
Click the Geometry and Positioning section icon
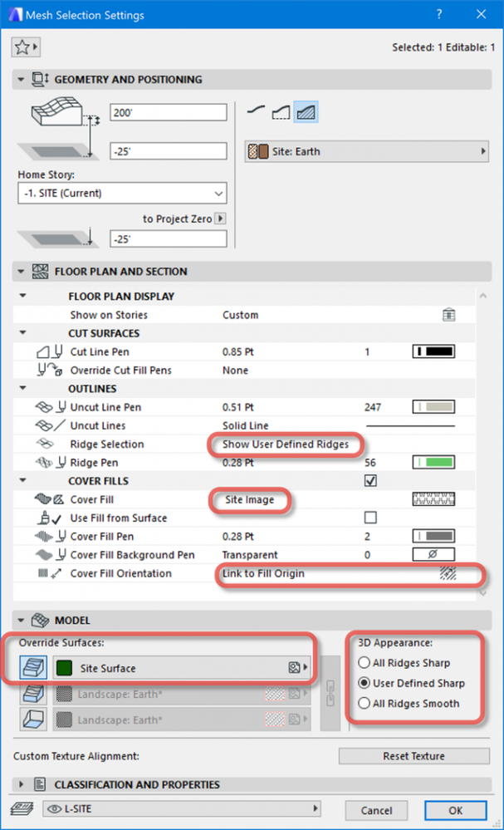click(x=40, y=80)
